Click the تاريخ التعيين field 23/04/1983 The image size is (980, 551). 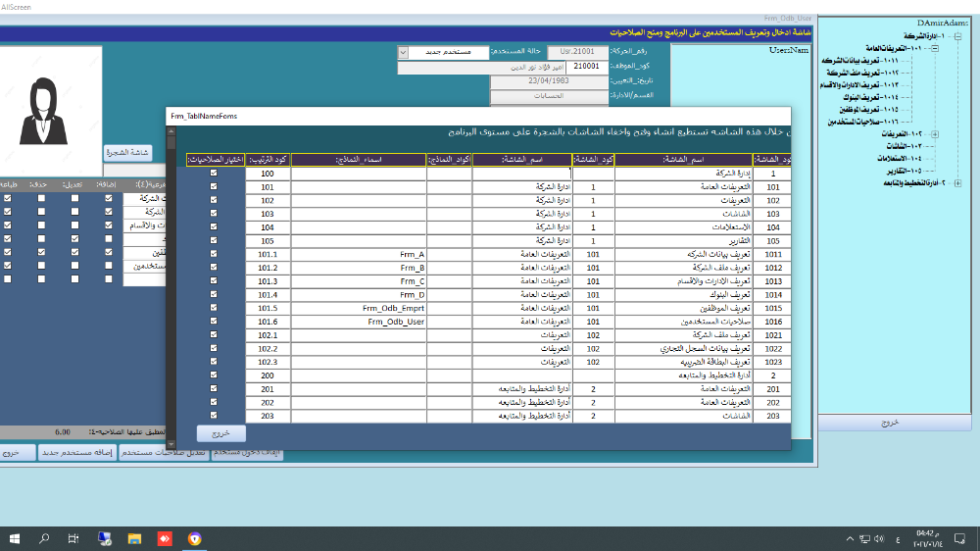549,81
